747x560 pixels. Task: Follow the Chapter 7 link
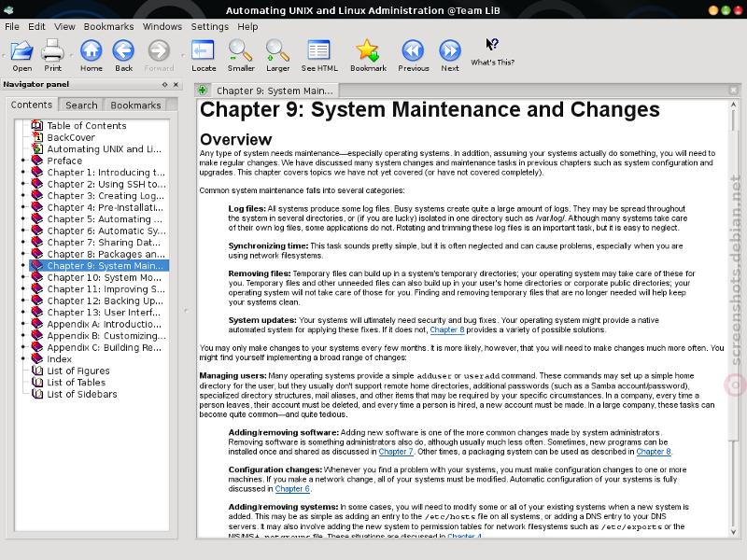coord(396,452)
